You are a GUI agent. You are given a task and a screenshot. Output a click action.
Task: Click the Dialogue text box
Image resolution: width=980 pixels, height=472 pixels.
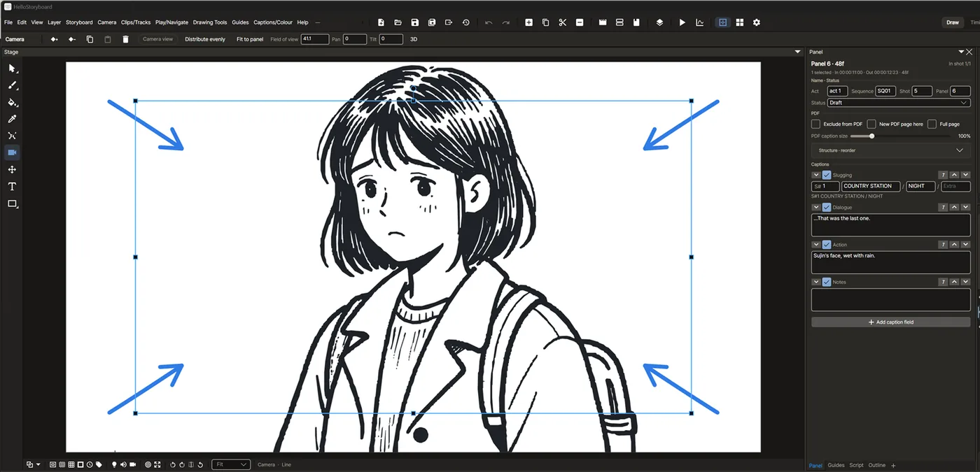click(890, 224)
